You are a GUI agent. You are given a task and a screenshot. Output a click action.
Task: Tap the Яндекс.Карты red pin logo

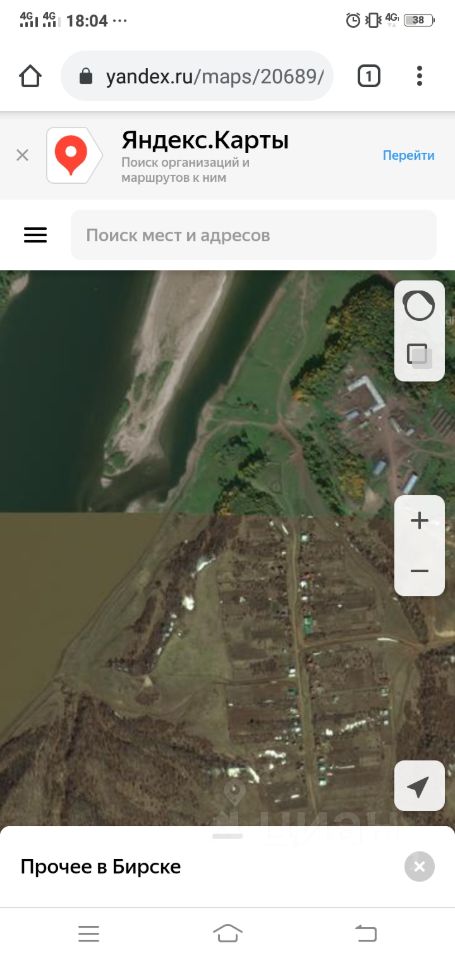(x=74, y=156)
